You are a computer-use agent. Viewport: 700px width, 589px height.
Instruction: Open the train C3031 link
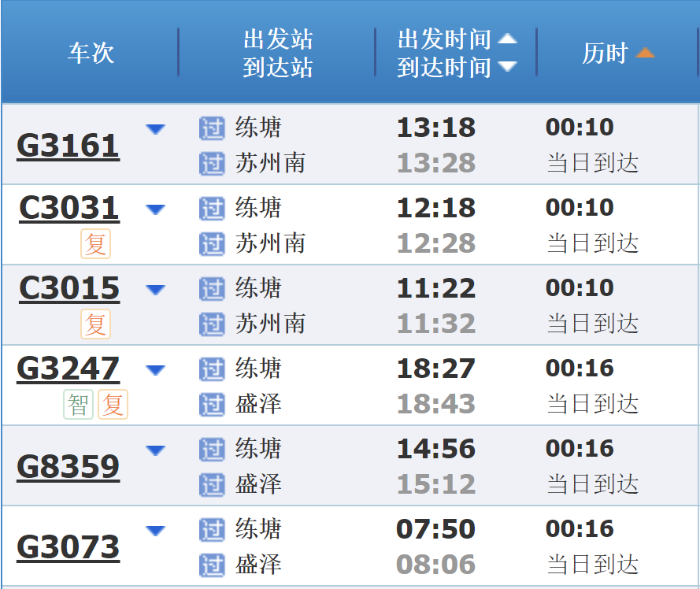pos(68,209)
